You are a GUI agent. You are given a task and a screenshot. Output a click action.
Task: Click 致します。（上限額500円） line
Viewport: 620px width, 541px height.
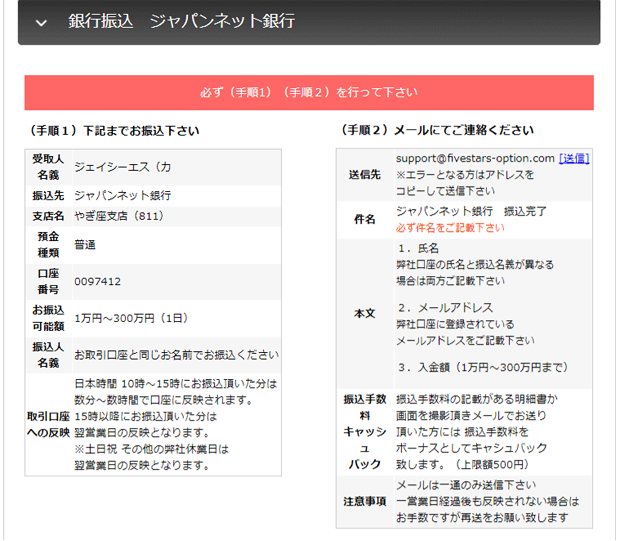click(462, 464)
